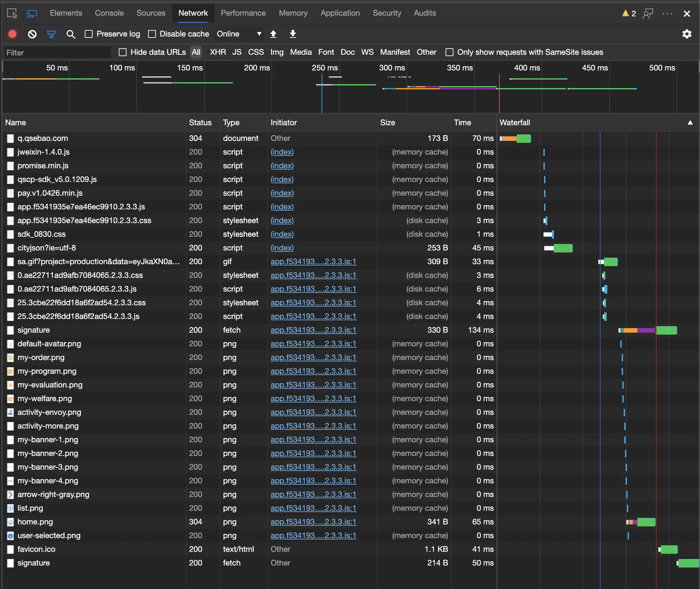Toggle device toolbar icon
The height and width of the screenshot is (589, 700).
pos(32,13)
